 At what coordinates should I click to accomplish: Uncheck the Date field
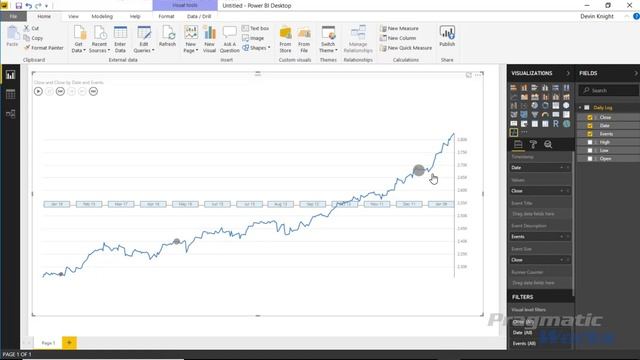[590, 126]
